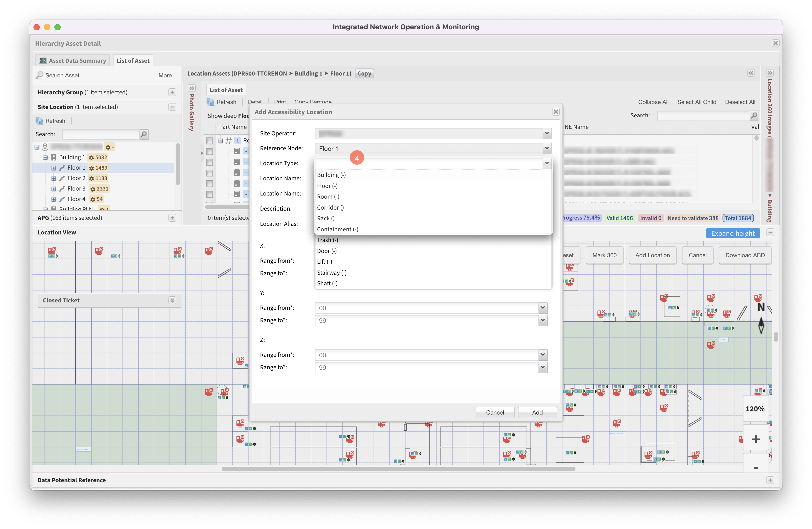This screenshot has height=529, width=812.
Task: Choose Rack () from the list
Action: tap(433, 218)
